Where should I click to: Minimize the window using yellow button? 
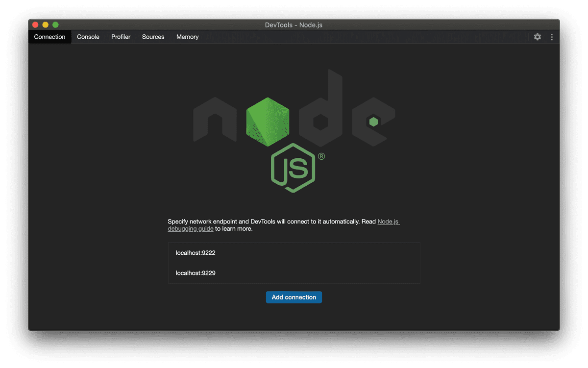coord(46,25)
